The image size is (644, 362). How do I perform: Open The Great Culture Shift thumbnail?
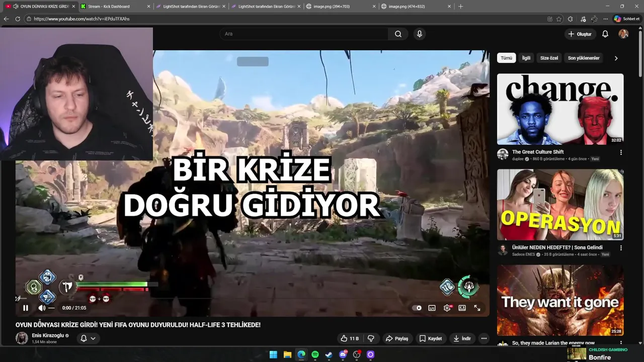(560, 109)
